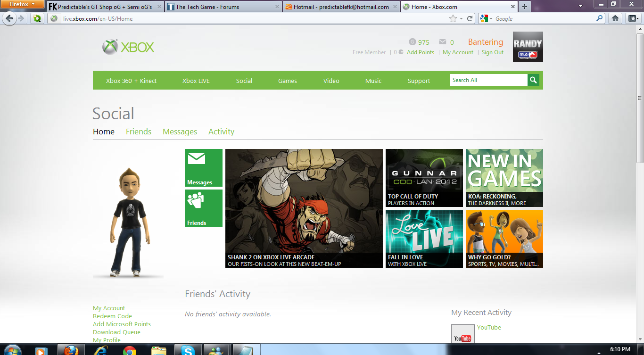
Task: Switch to The Tech Game - Forums tab
Action: coord(223,7)
